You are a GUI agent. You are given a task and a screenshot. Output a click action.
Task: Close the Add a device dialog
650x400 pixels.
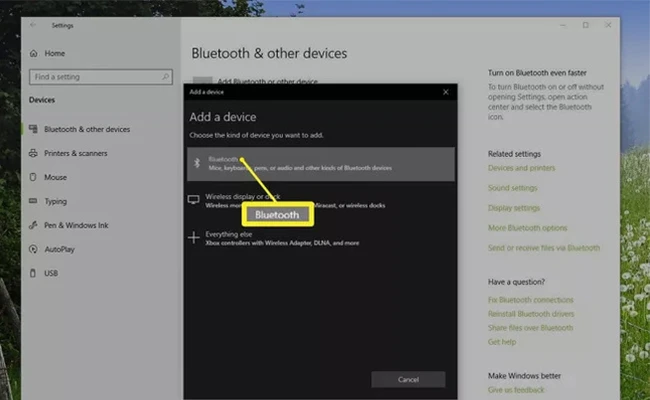tap(446, 92)
